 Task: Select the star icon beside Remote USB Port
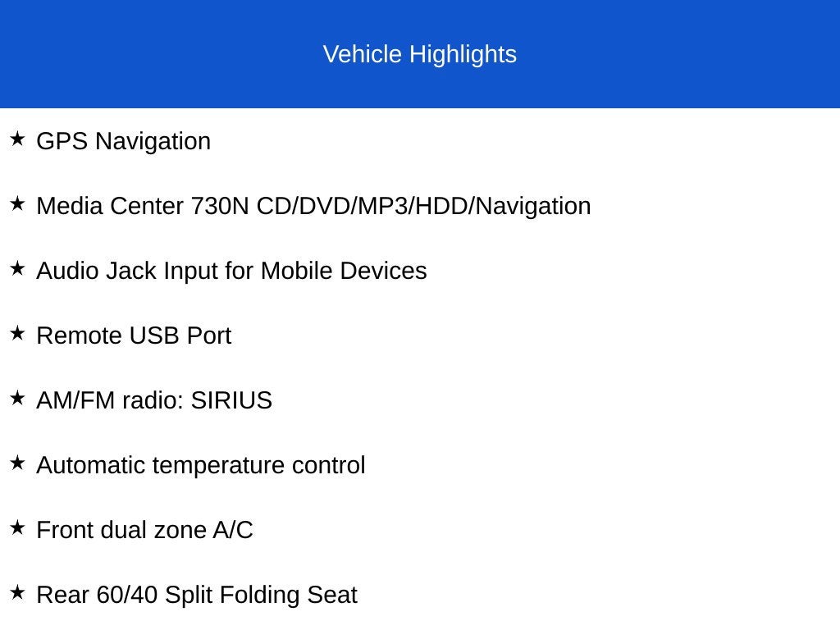pos(17,333)
